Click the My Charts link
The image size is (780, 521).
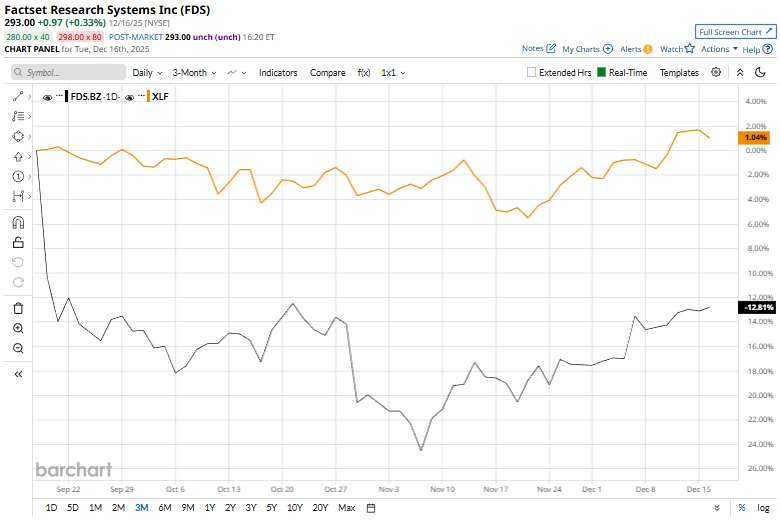pos(581,49)
